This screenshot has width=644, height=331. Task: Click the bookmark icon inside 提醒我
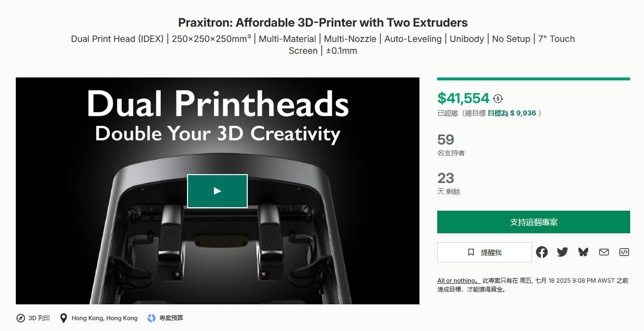point(471,252)
